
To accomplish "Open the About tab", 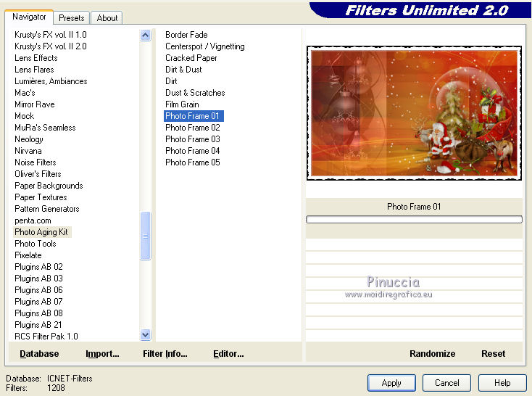I will point(107,17).
